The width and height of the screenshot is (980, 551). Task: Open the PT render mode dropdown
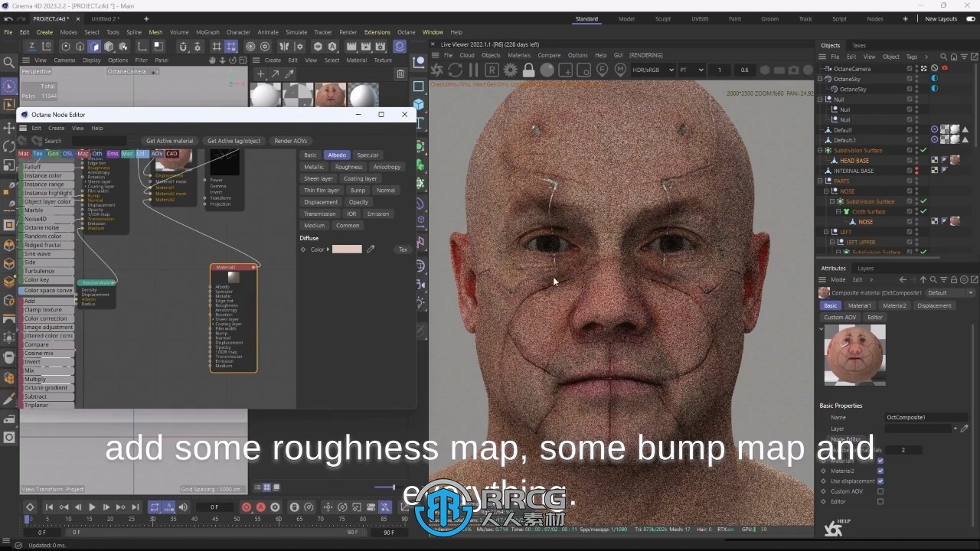[x=692, y=70]
